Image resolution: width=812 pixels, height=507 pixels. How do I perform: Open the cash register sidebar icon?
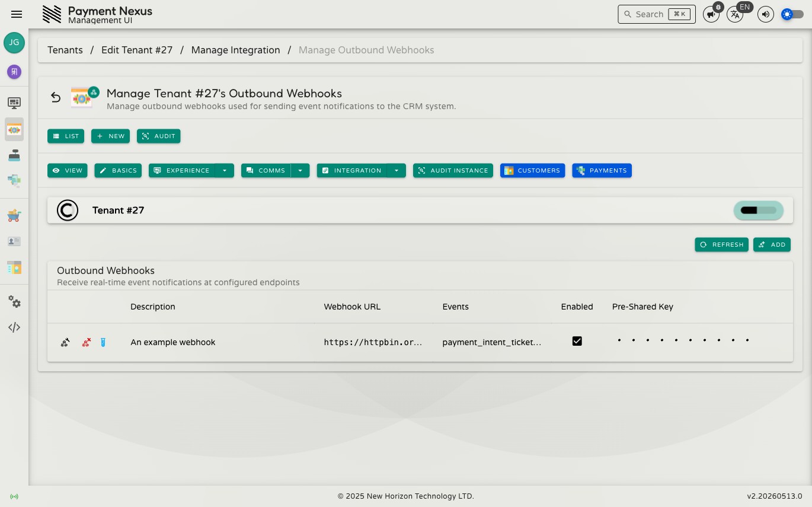(14, 155)
